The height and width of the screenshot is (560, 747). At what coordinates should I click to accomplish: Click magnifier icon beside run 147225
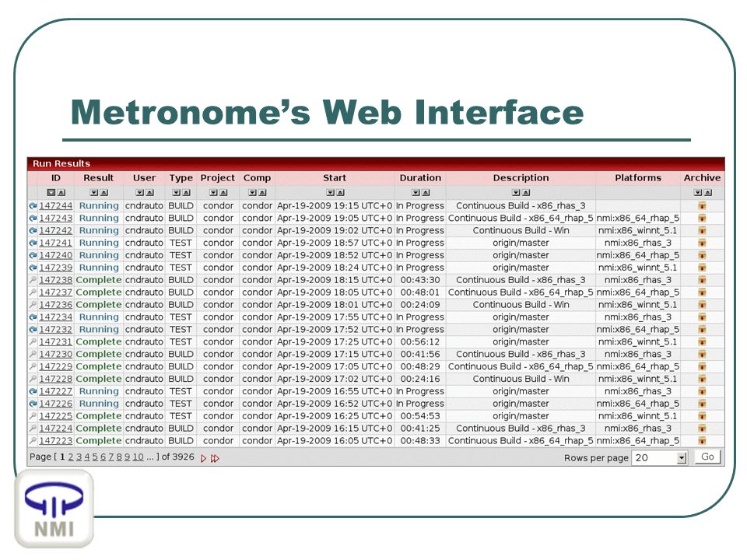(33, 417)
